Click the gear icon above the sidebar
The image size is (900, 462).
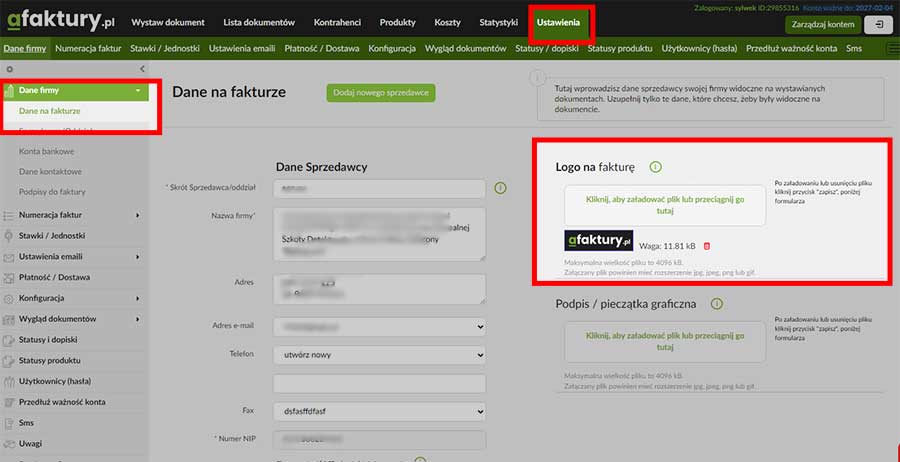coord(10,69)
